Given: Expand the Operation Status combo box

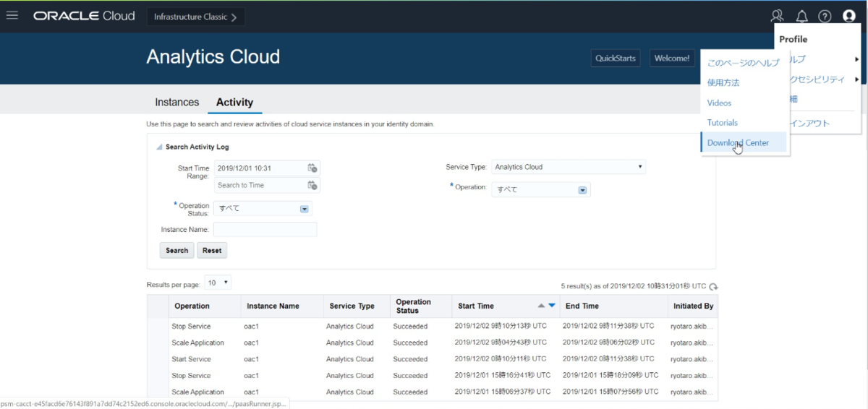Looking at the screenshot, I should (305, 209).
